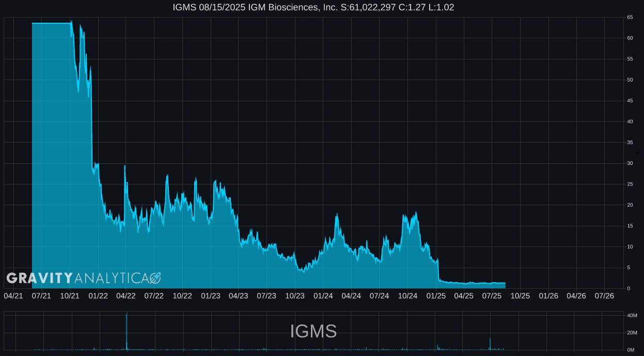Click the 15 price axis label
Screen dimensions: 644x356
(630, 226)
